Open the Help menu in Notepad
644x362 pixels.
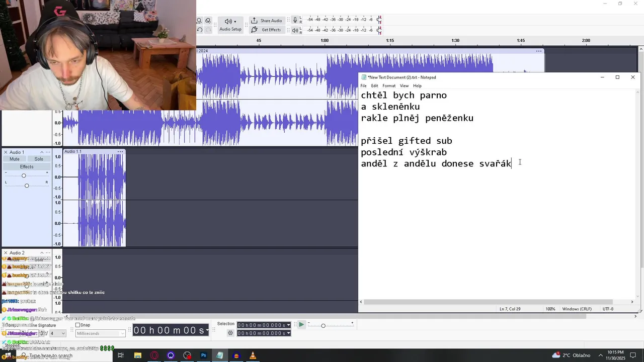(417, 85)
